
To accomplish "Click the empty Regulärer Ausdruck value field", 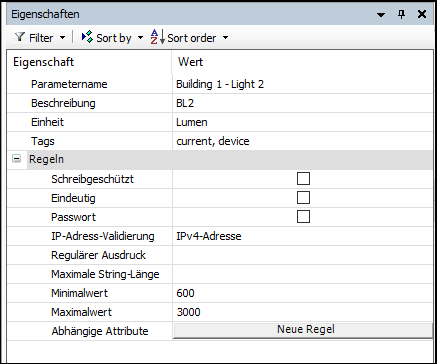I will [x=303, y=255].
